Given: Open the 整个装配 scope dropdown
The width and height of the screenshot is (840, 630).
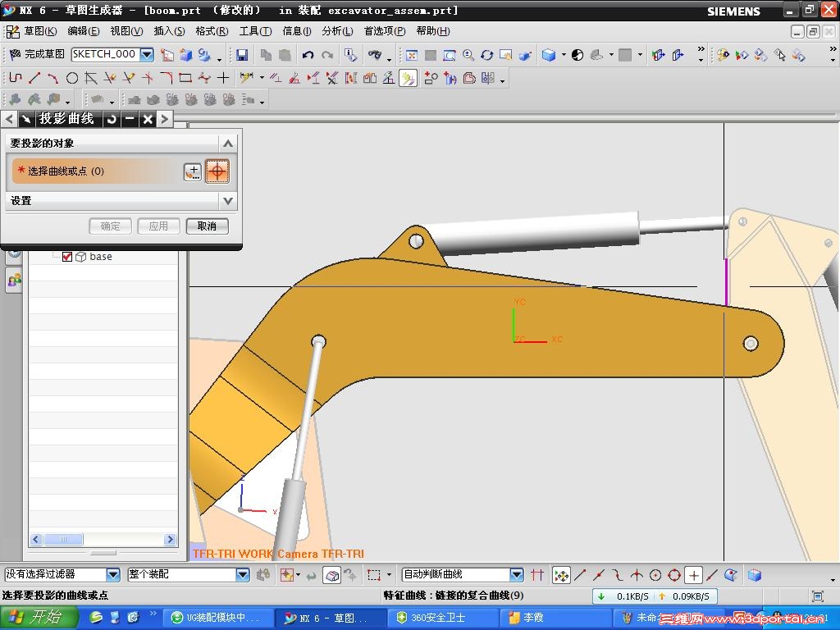Looking at the screenshot, I should point(243,575).
